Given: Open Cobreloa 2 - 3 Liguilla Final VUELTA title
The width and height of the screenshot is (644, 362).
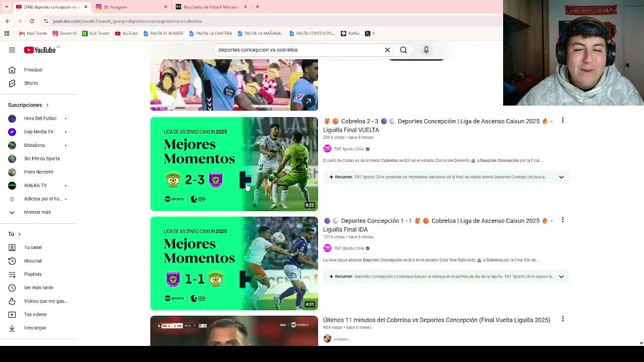Looking at the screenshot, I should (438, 125).
